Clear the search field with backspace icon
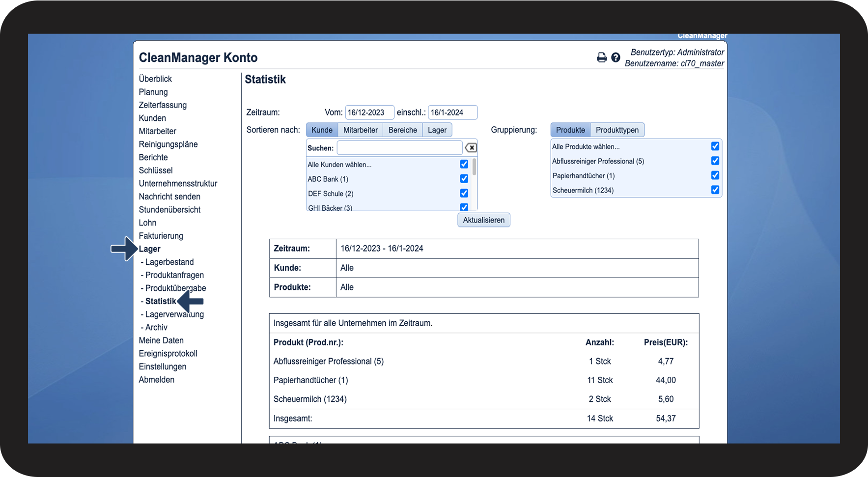 [471, 148]
